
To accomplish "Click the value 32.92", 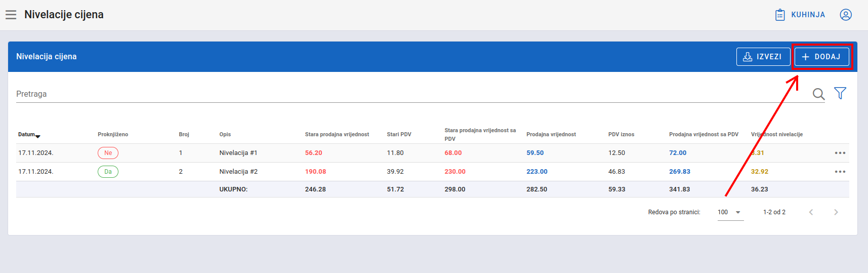I will (760, 172).
